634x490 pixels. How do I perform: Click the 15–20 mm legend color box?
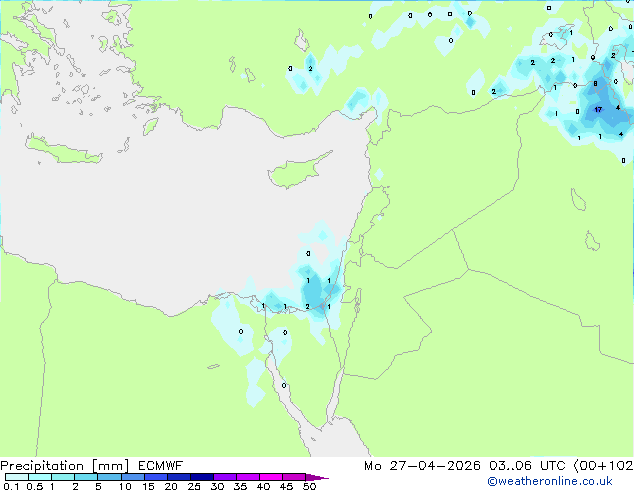pos(156,477)
